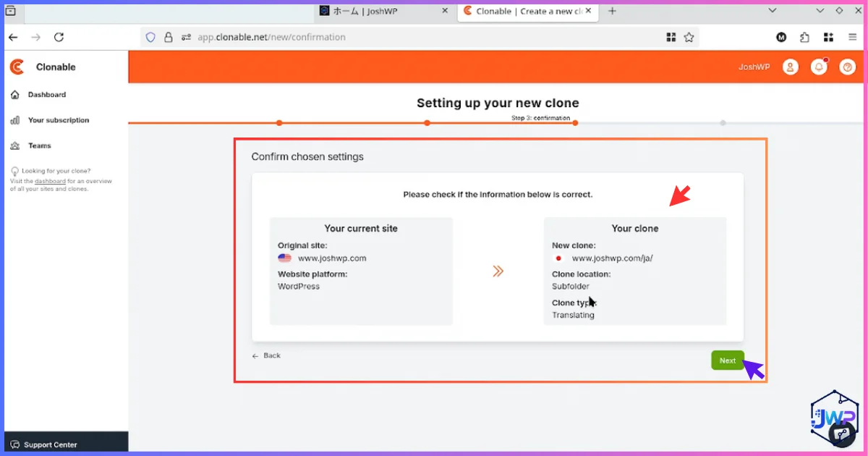The width and height of the screenshot is (868, 456).
Task: Open the browser hamburger menu
Action: tap(852, 37)
